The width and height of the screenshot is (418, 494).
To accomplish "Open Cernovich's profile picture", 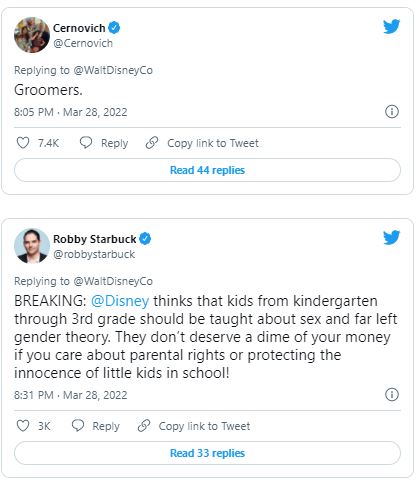I will click(x=32, y=35).
